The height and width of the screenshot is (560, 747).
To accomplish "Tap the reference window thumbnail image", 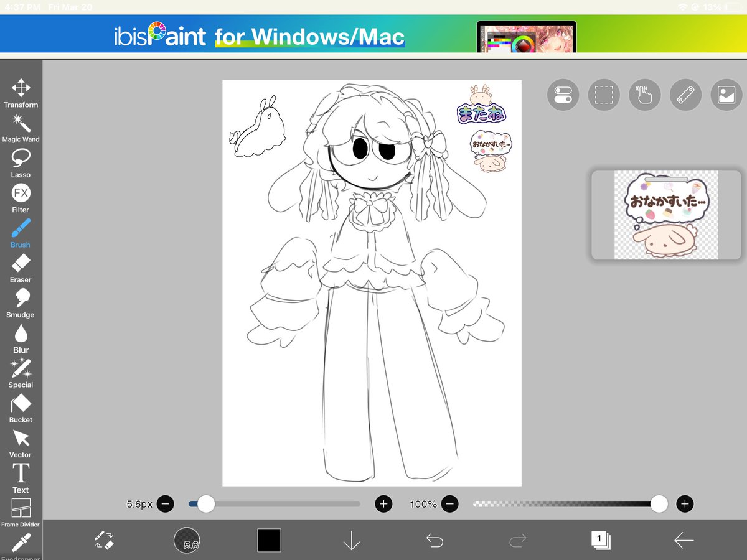I will coord(666,216).
